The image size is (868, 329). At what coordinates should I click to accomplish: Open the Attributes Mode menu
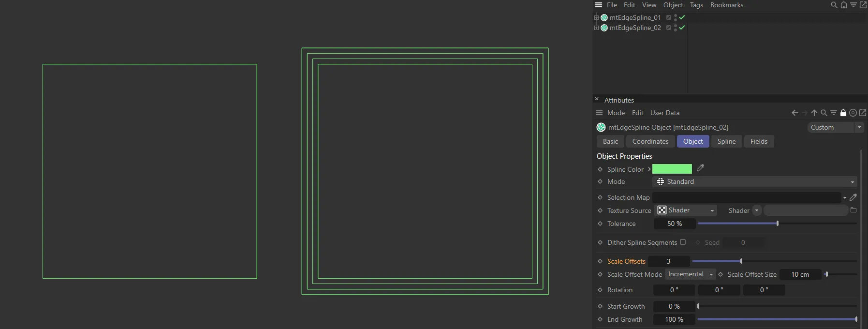[616, 113]
